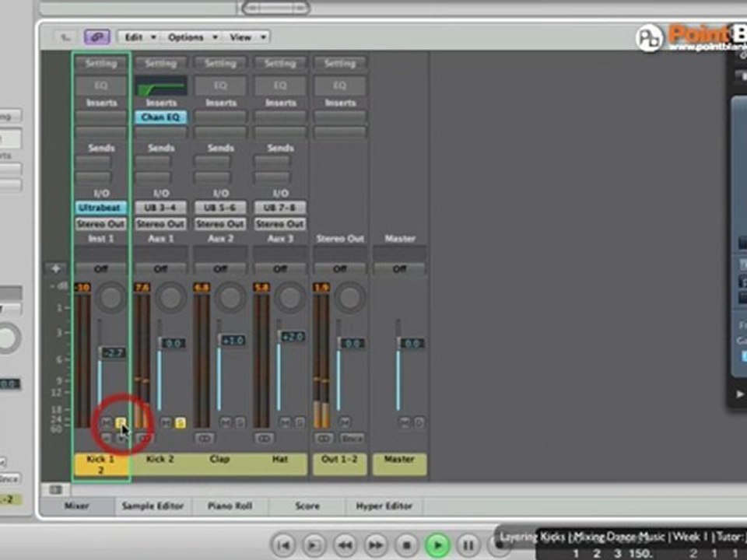Viewport: 747px width, 560px height.
Task: Open the Edit menu
Action: click(x=139, y=37)
